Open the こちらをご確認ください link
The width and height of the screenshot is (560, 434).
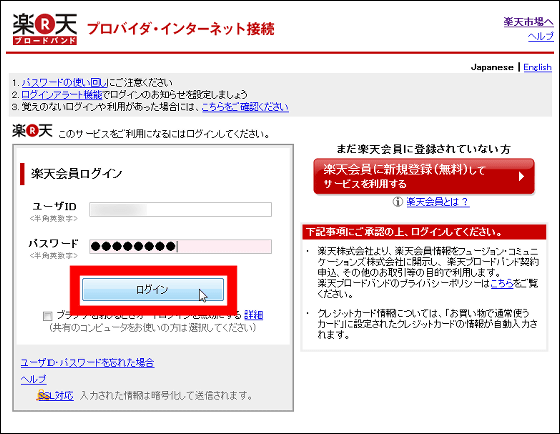tap(245, 107)
